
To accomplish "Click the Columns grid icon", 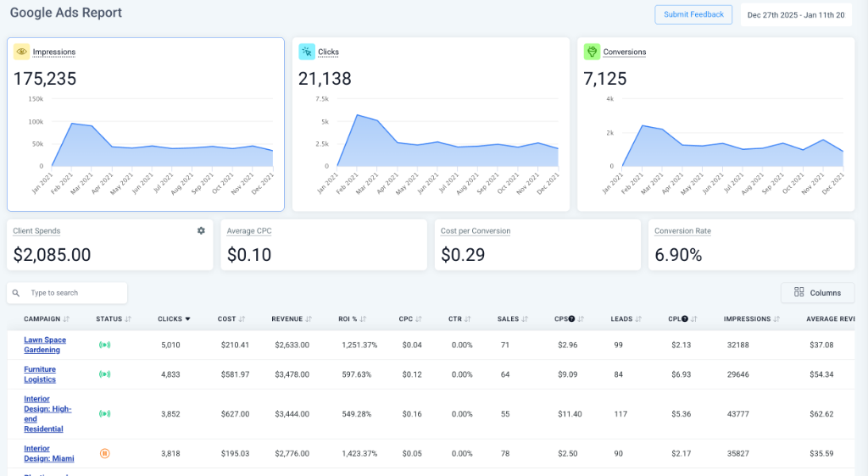I will point(798,292).
